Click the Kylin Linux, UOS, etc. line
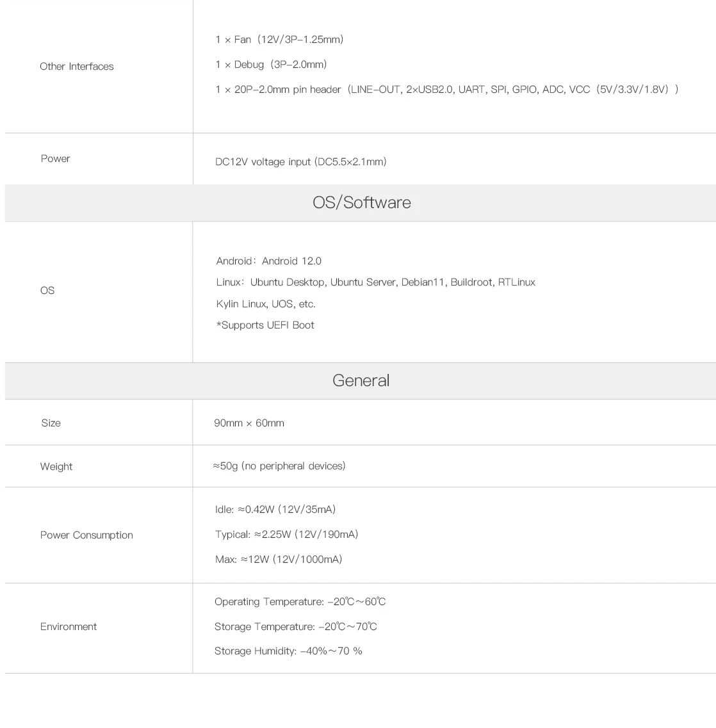Image resolution: width=716 pixels, height=728 pixels. [x=266, y=304]
